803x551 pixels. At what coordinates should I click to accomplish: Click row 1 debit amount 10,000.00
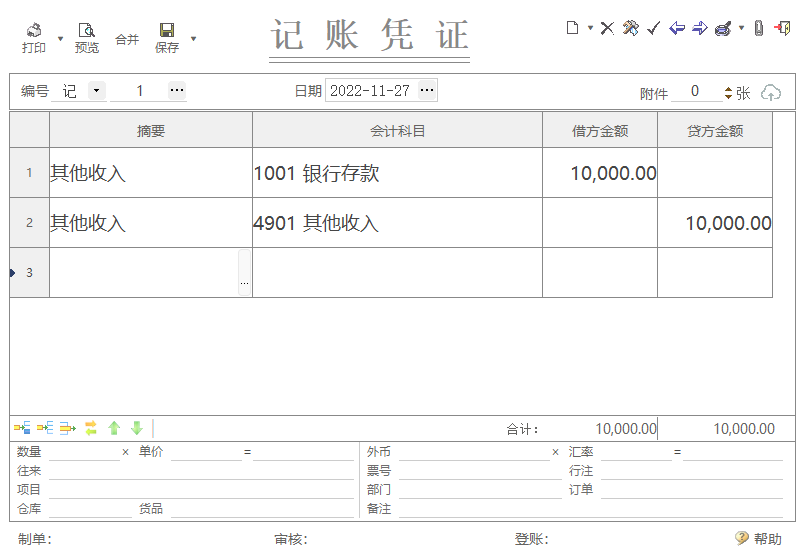pyautogui.click(x=600, y=173)
